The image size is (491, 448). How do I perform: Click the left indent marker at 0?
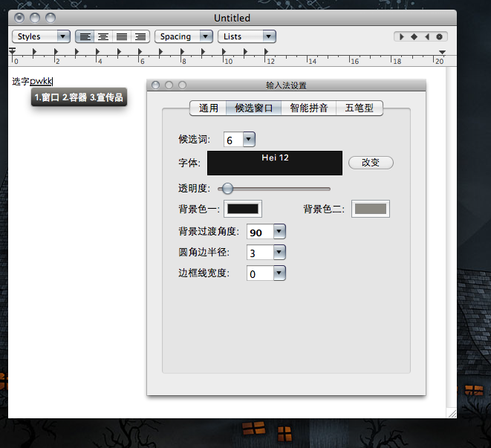(12, 51)
